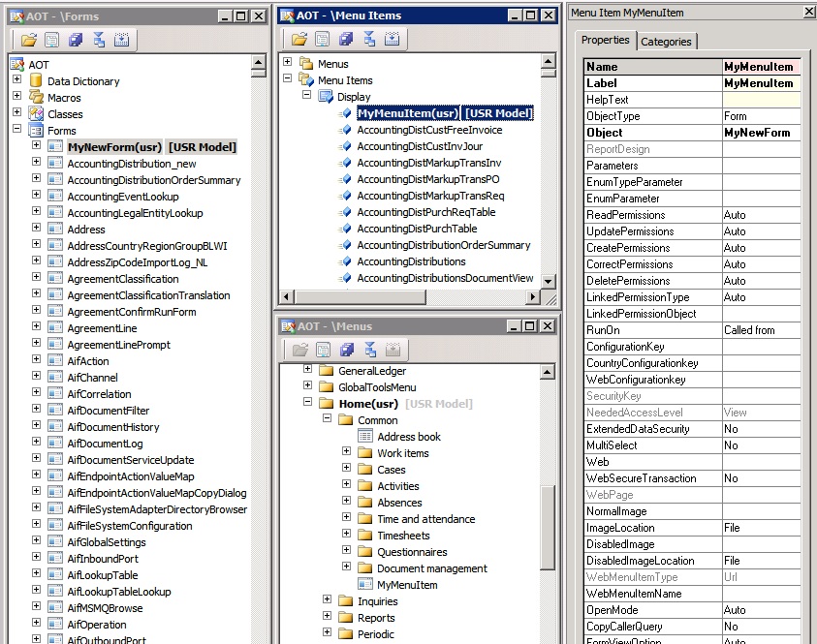Select AccountingDistPurchTable menu item

[417, 229]
